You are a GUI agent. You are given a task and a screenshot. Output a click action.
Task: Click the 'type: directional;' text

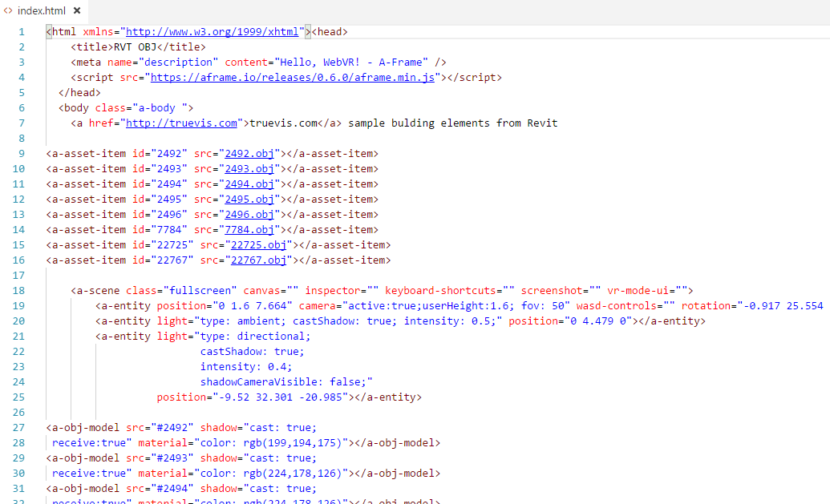pos(255,337)
